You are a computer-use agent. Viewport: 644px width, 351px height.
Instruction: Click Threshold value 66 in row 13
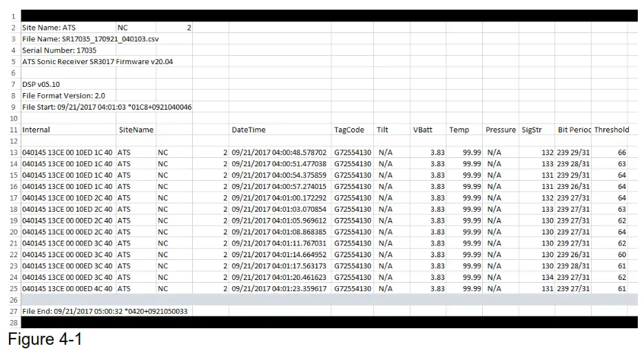[610, 152]
